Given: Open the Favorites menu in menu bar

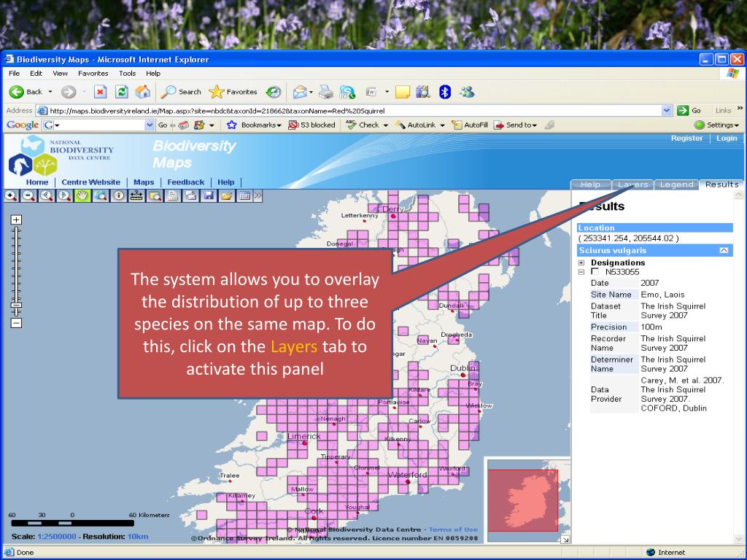Looking at the screenshot, I should click(x=93, y=74).
